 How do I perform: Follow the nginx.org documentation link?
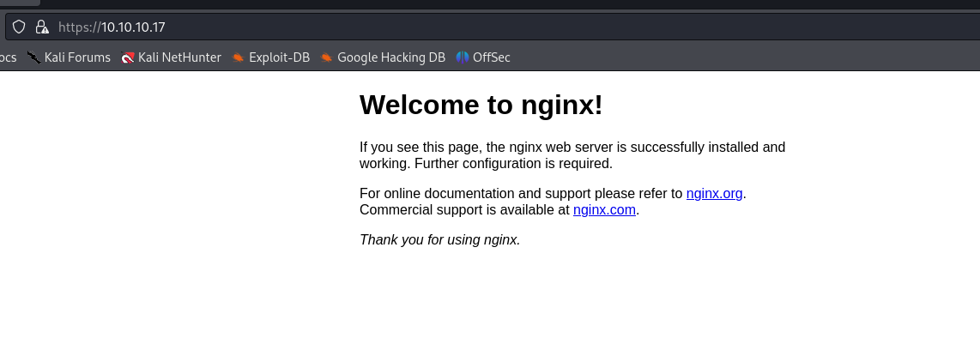tap(714, 194)
